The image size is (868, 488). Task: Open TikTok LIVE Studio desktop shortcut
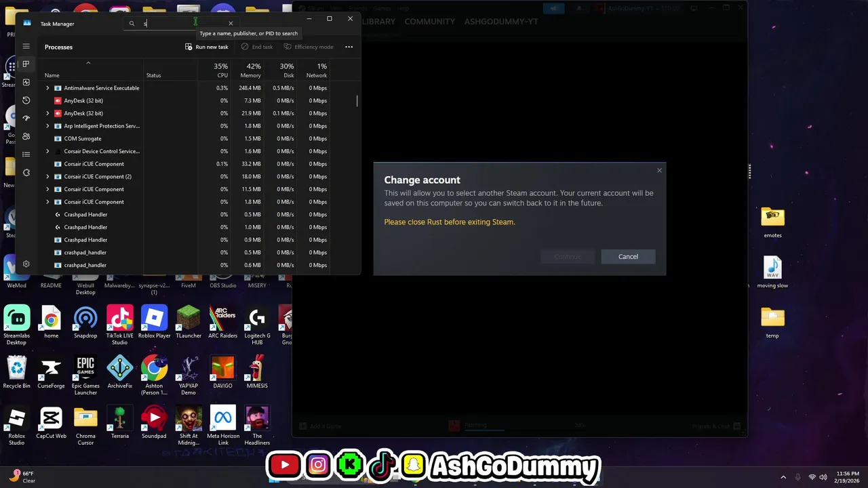pos(120,325)
